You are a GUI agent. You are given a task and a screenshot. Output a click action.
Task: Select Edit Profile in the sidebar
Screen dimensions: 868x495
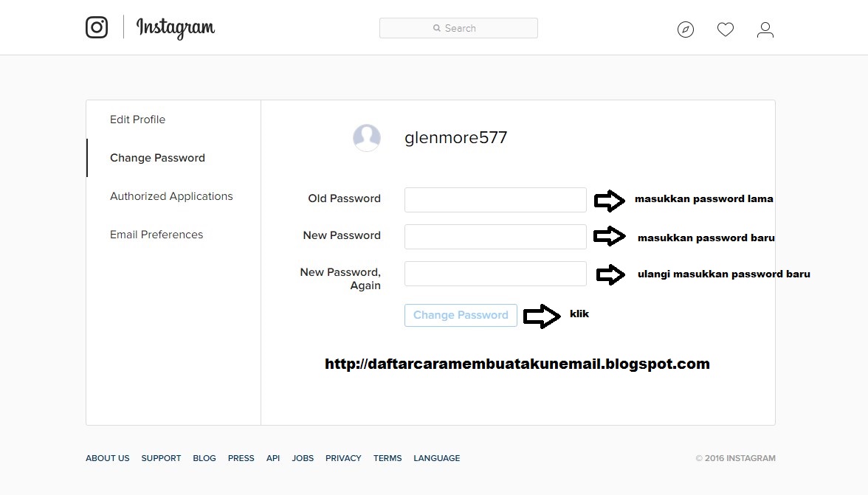[x=137, y=120]
